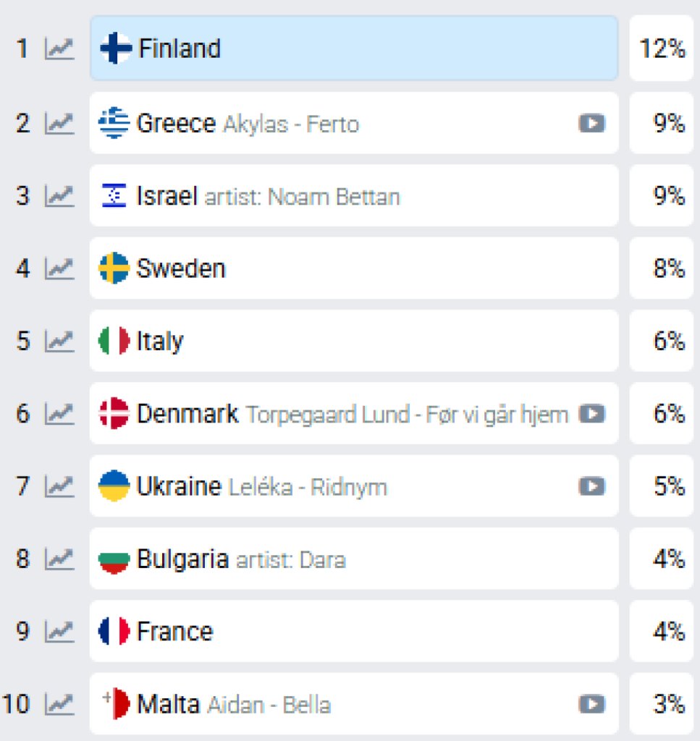Open the Israel entry by Noam Bettan
This screenshot has width=700, height=741.
[354, 196]
